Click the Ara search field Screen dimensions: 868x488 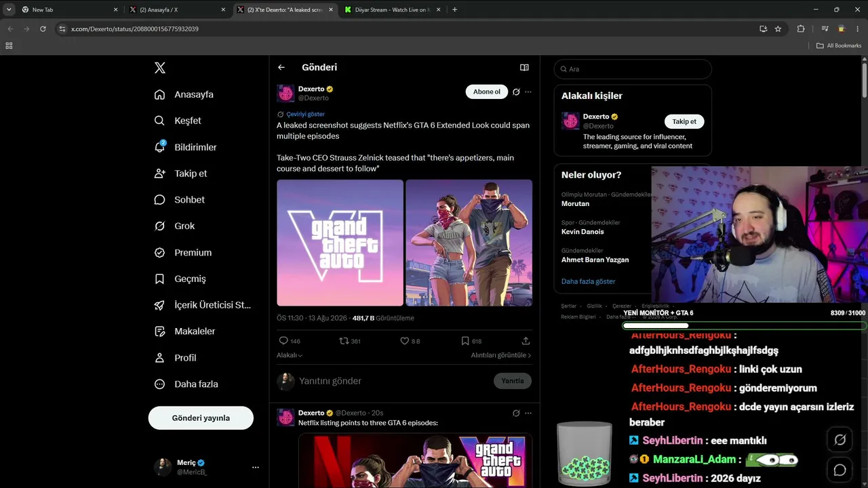coord(633,69)
